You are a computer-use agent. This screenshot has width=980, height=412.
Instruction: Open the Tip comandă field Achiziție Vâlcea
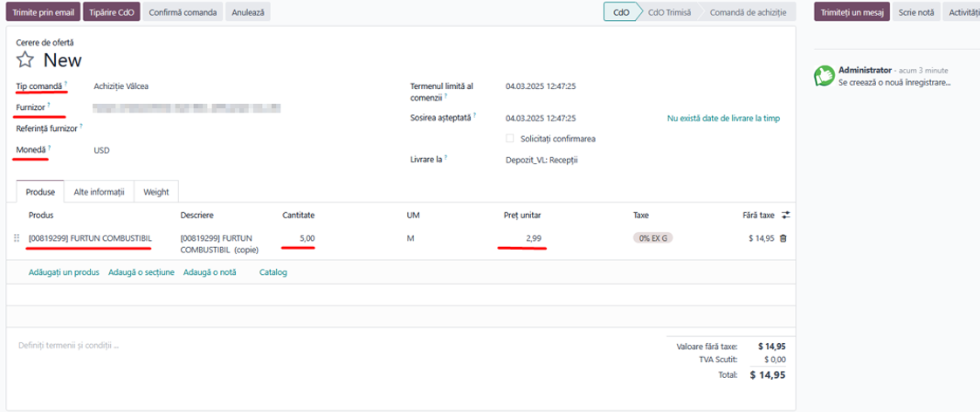pyautogui.click(x=121, y=86)
